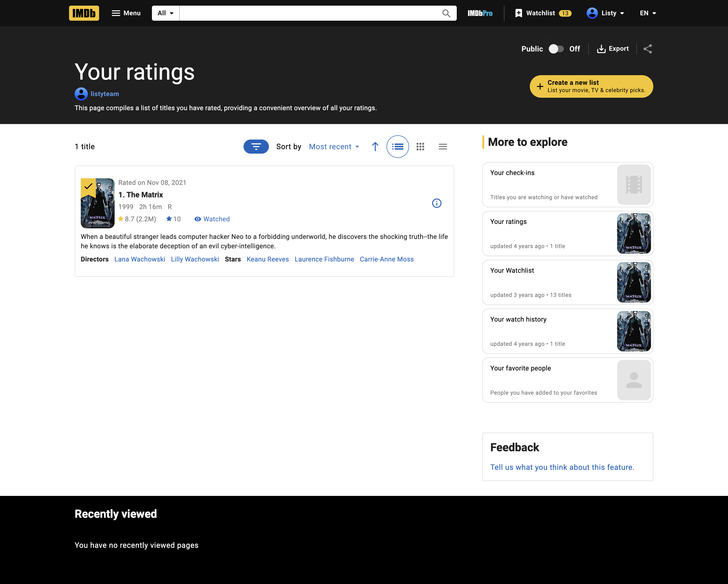Open the Most recent sort dropdown
Image resolution: width=728 pixels, height=584 pixels.
tap(334, 147)
